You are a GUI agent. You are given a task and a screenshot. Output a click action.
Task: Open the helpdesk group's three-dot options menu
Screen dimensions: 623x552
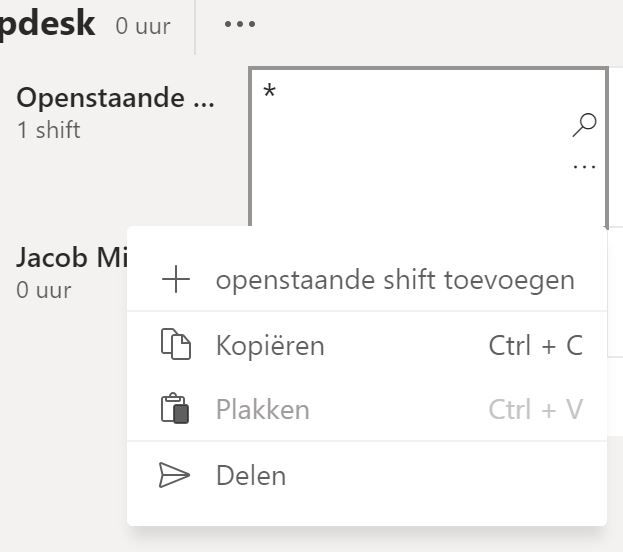[240, 24]
